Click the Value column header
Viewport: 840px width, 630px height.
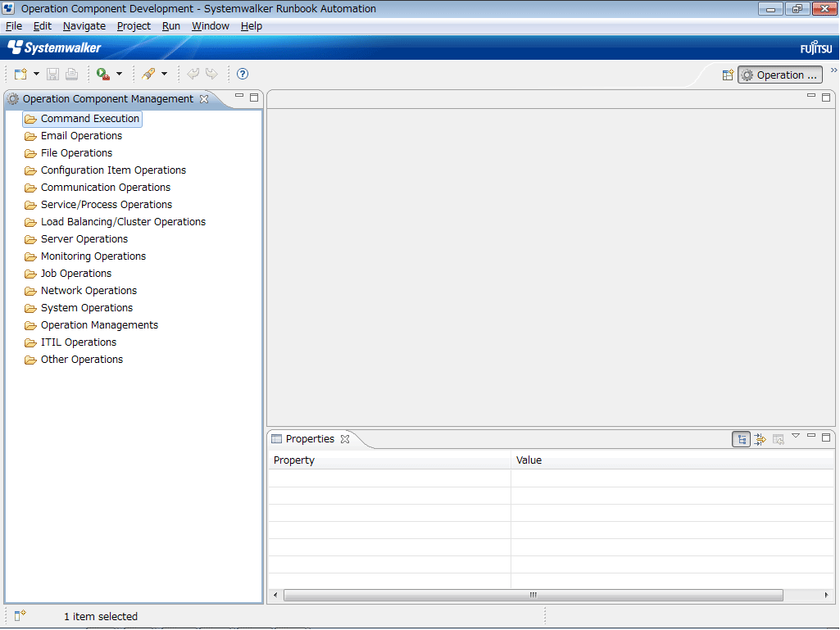(x=672, y=460)
